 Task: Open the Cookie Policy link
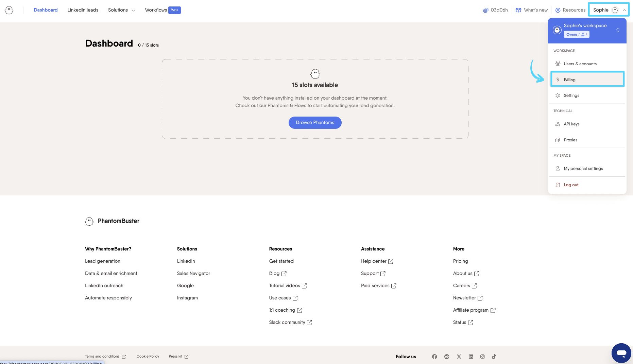click(148, 356)
